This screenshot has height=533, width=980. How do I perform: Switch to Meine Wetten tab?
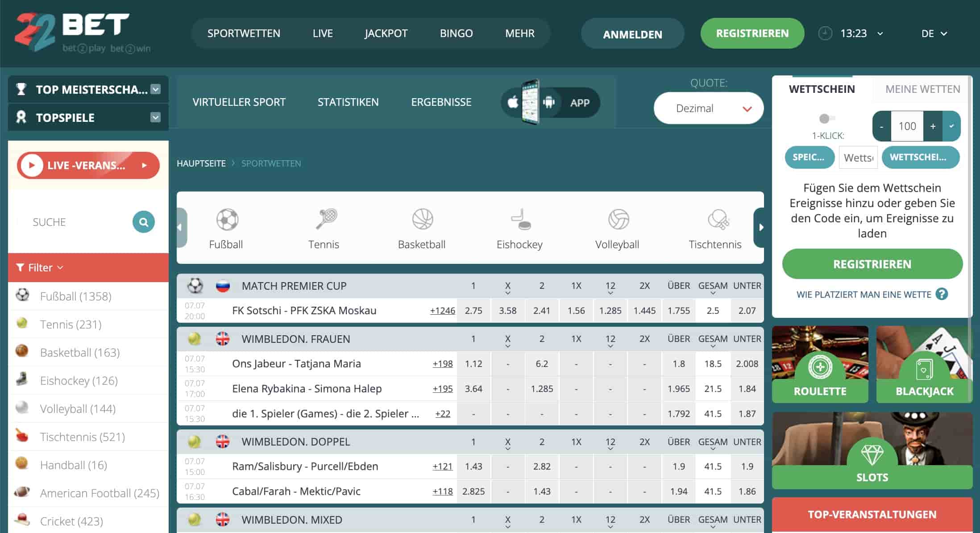[x=922, y=89]
